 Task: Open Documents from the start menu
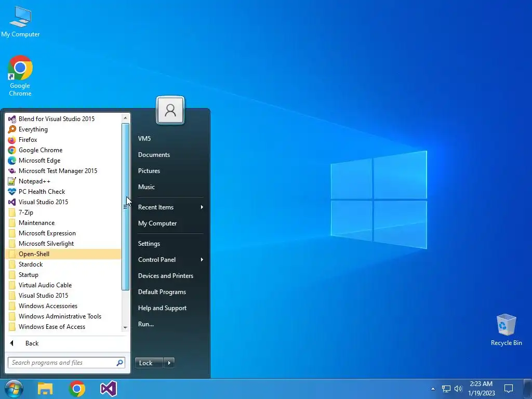coord(170,155)
